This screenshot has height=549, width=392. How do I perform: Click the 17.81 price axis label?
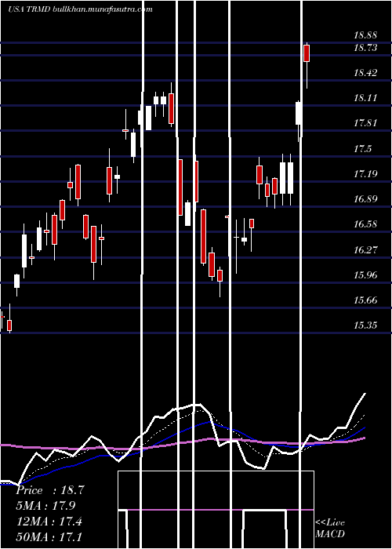(365, 123)
